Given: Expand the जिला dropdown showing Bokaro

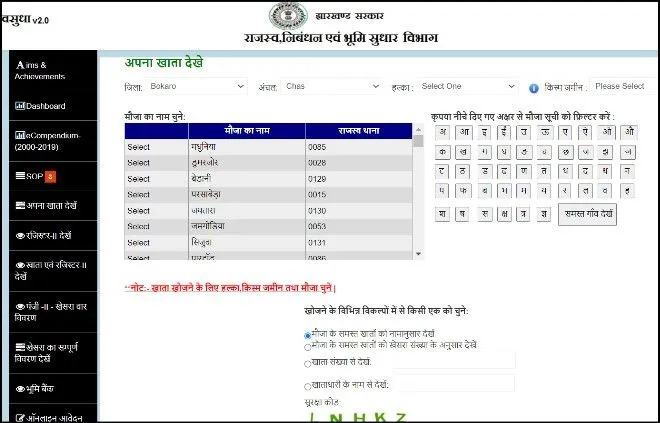Looking at the screenshot, I should (196, 87).
